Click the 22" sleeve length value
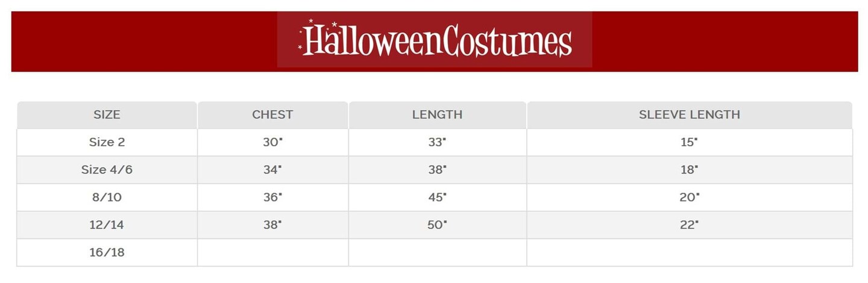868x283 pixels. coord(689,225)
